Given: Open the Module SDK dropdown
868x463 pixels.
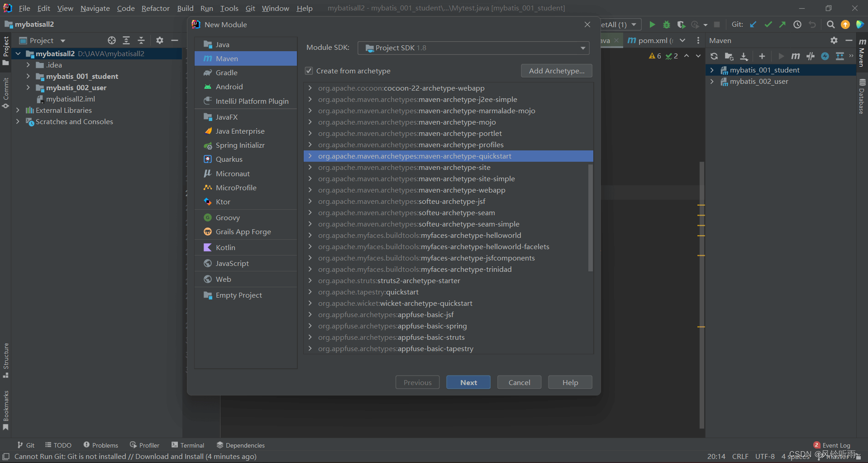Looking at the screenshot, I should point(473,48).
